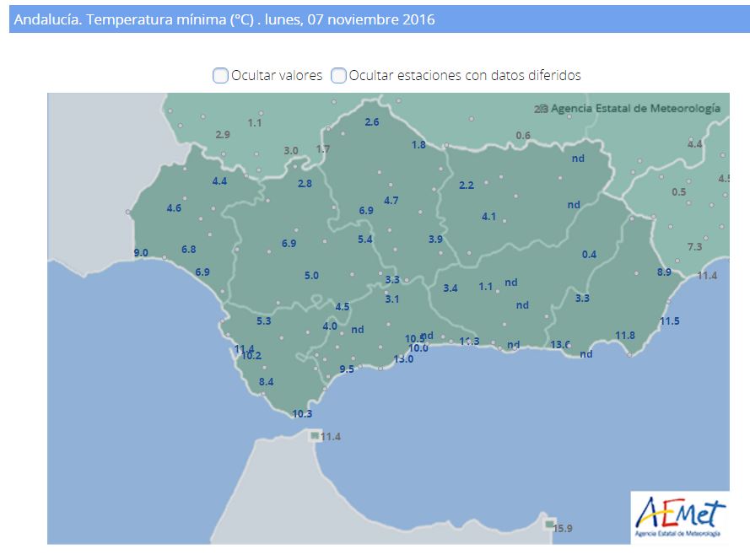Click the green Melilla station marker by 15.9
Screen dimensions: 750x560
tap(550, 525)
